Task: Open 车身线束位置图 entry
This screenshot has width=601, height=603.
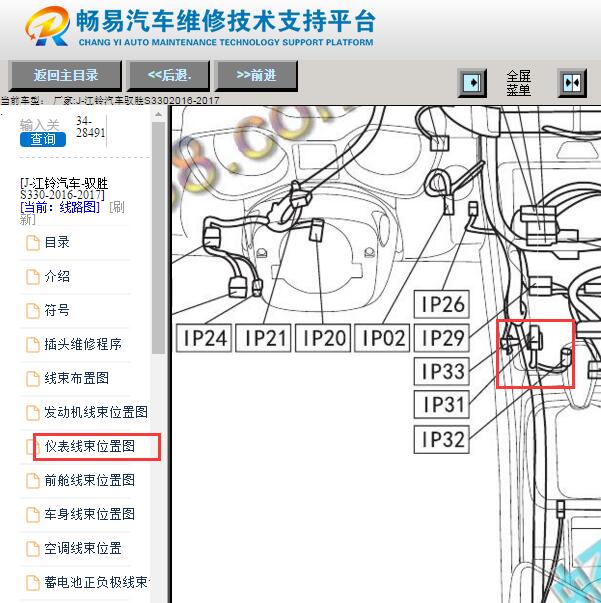Action: [90, 514]
